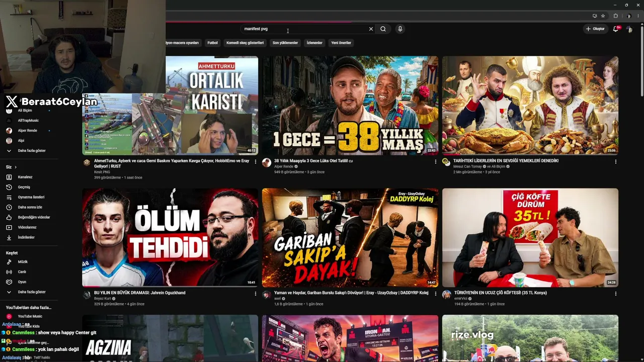Open Videolarınız in the sidebar

(x=28, y=227)
